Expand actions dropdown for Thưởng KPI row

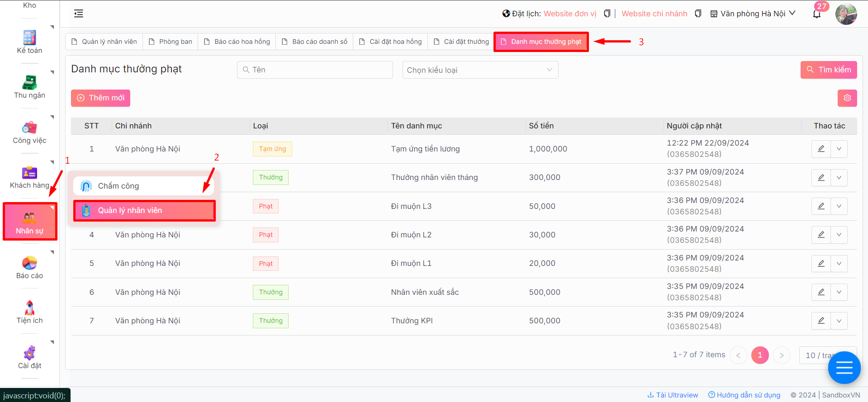(x=839, y=321)
